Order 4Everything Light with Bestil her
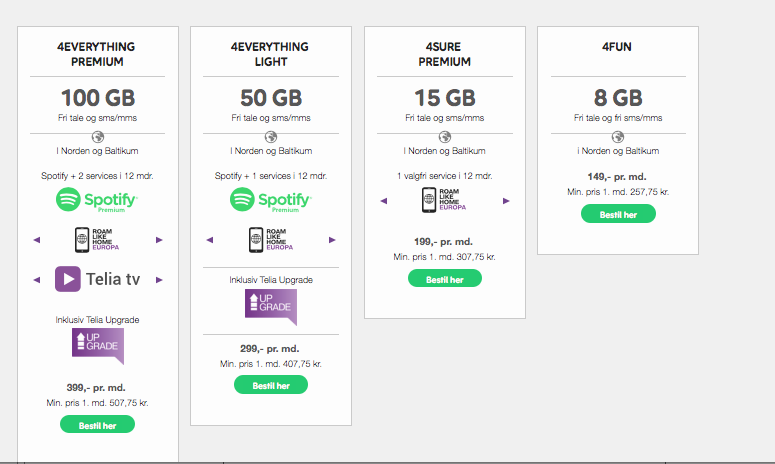This screenshot has height=464, width=775. tap(271, 385)
